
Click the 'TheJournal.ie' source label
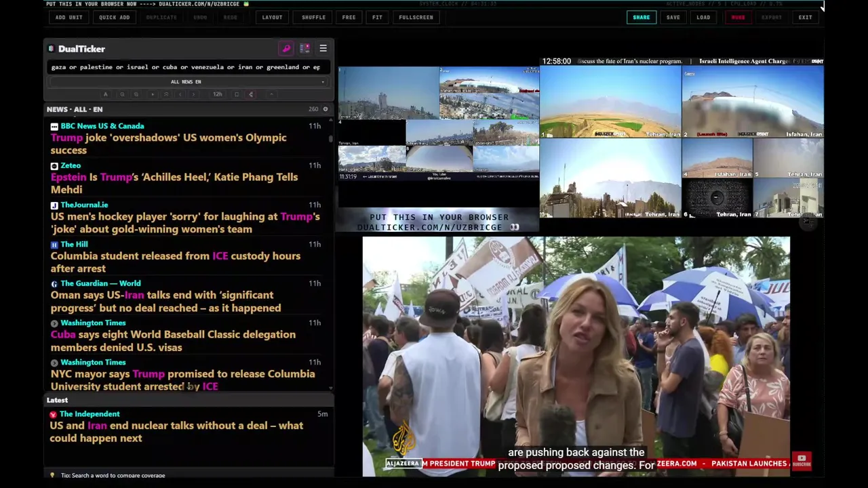tap(84, 205)
